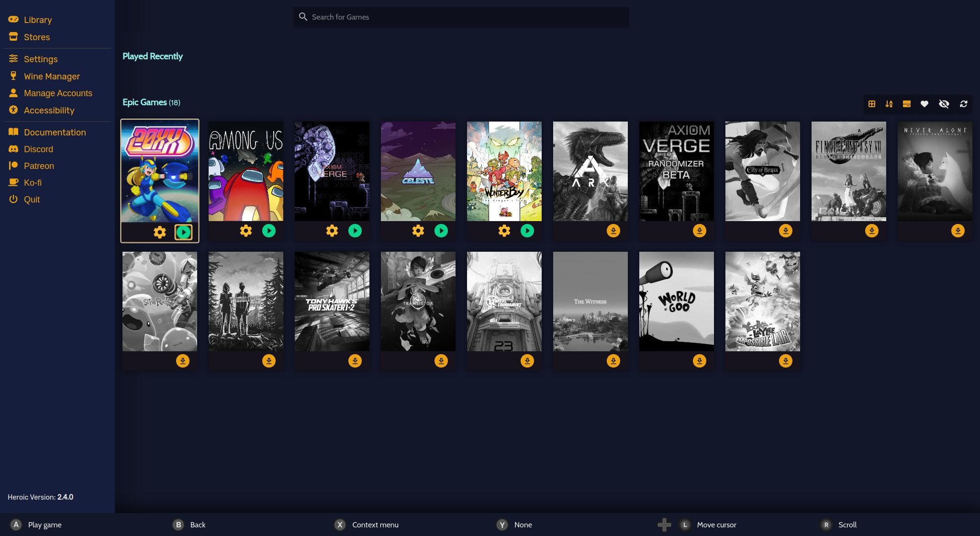Open Unreal Tournament cover
The image size is (980, 536).
504,301
